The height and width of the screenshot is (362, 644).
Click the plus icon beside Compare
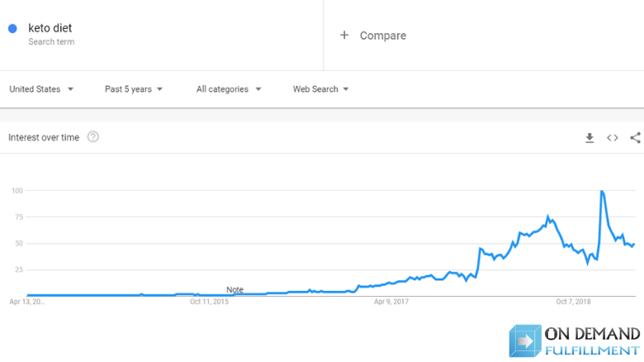click(x=344, y=36)
